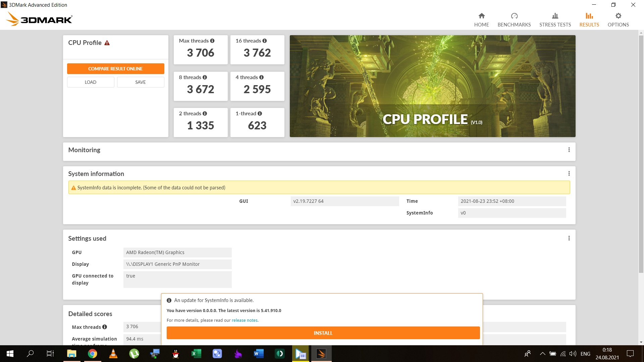
Task: Click the CPU Profile warning triangle icon
Action: click(x=107, y=43)
